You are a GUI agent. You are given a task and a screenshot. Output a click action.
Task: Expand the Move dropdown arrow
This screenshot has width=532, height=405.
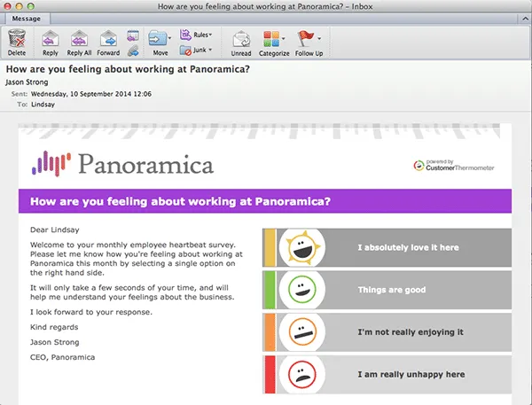pos(170,38)
